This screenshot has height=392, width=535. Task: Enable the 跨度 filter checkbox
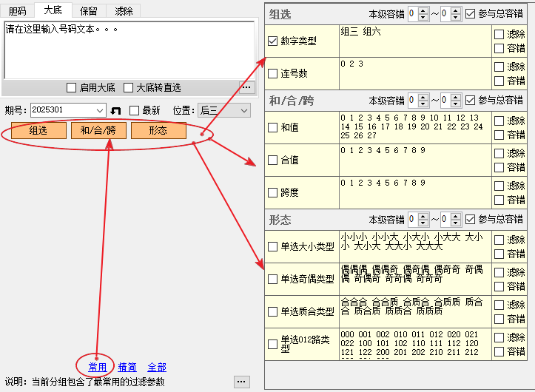[272, 192]
